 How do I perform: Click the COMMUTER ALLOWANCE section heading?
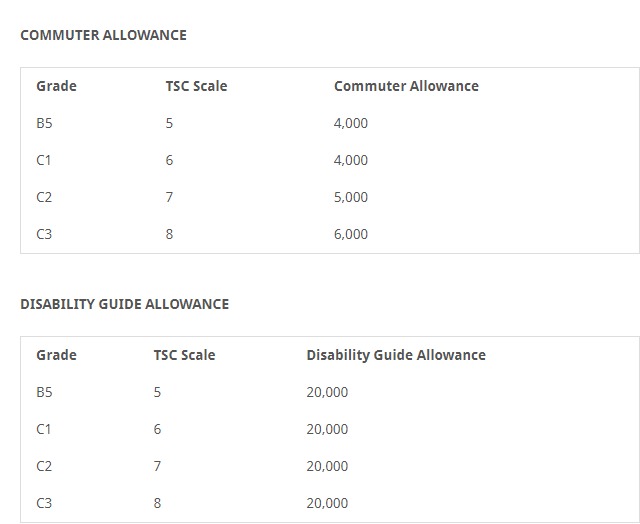103,35
